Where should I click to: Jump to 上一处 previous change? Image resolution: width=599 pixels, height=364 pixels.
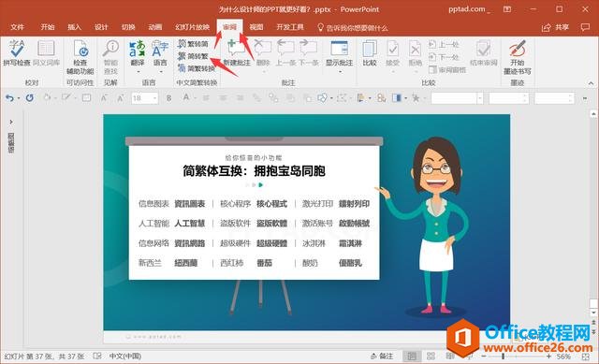pyautogui.click(x=444, y=44)
